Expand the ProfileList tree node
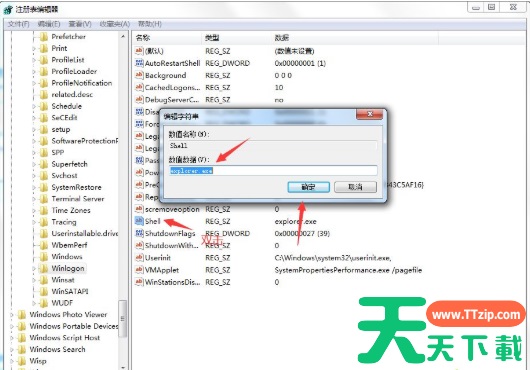 point(34,60)
